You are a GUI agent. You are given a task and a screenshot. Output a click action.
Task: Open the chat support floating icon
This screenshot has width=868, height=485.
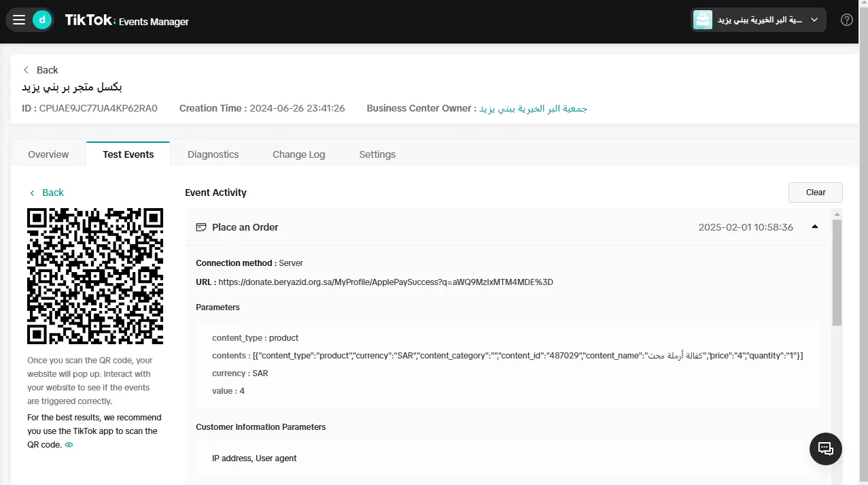coord(826,448)
